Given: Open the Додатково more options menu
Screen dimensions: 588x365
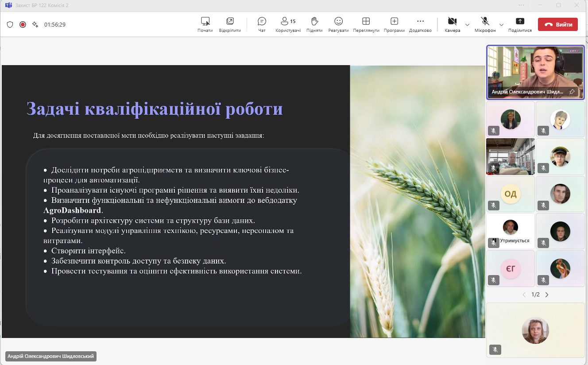Looking at the screenshot, I should click(420, 24).
